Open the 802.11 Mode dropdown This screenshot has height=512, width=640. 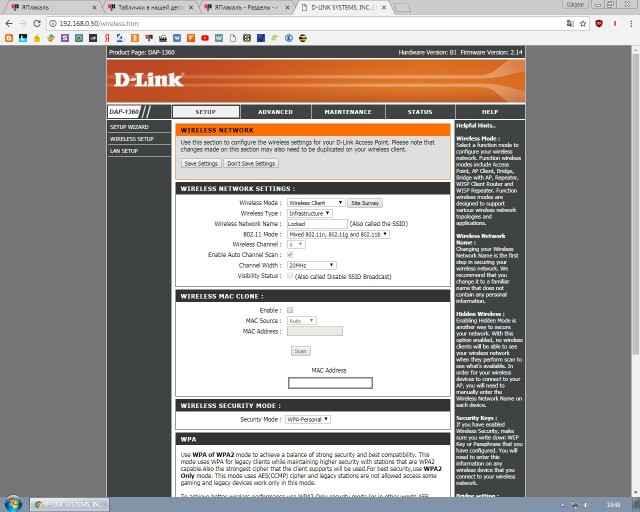pos(338,235)
